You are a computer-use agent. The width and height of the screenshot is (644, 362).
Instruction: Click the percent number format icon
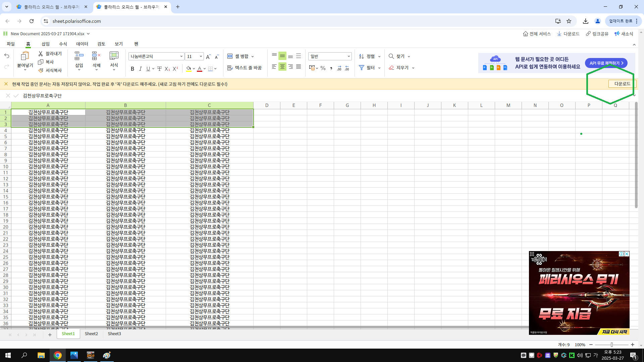pos(323,68)
